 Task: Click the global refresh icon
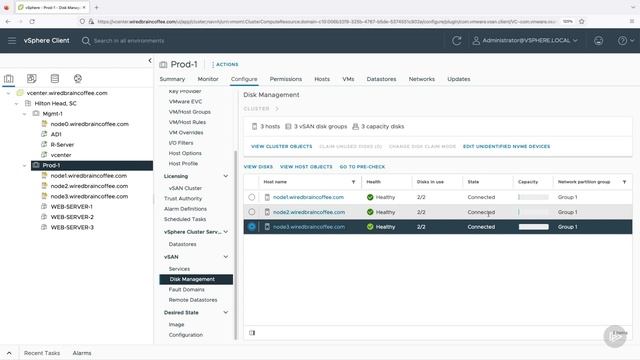point(457,40)
